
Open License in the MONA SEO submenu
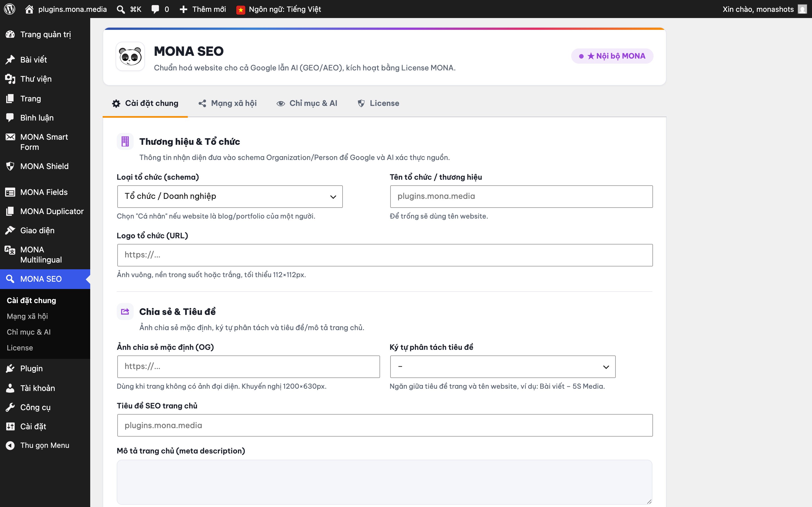click(x=20, y=348)
